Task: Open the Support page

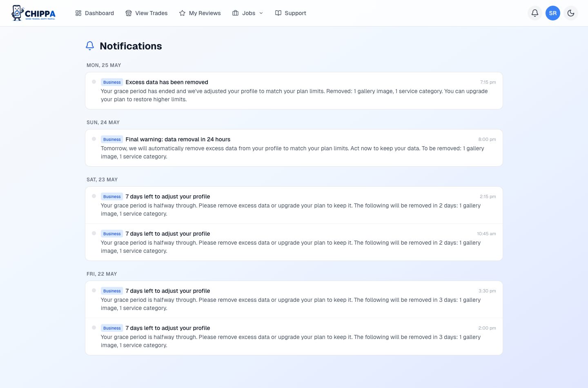Action: click(290, 13)
